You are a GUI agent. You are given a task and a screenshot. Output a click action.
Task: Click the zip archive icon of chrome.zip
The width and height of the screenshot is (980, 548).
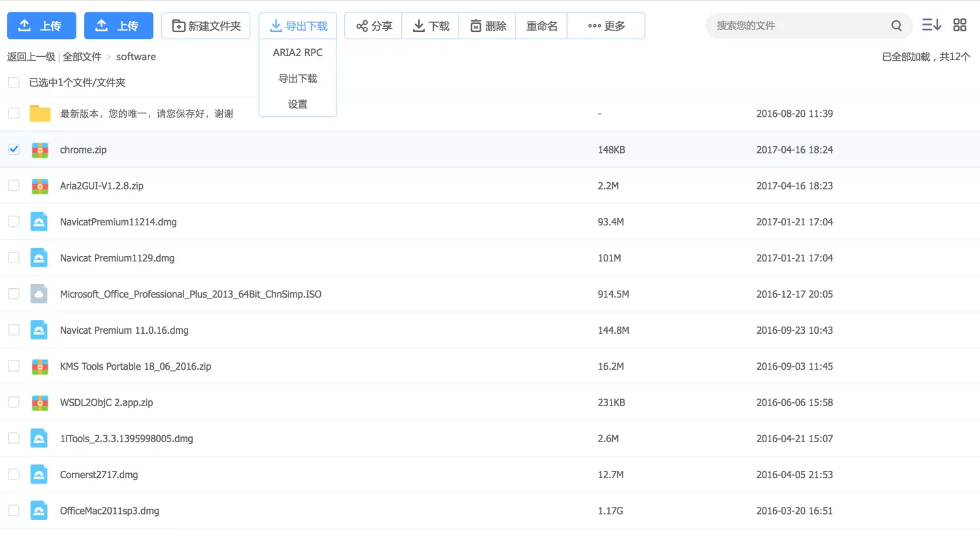click(x=40, y=150)
